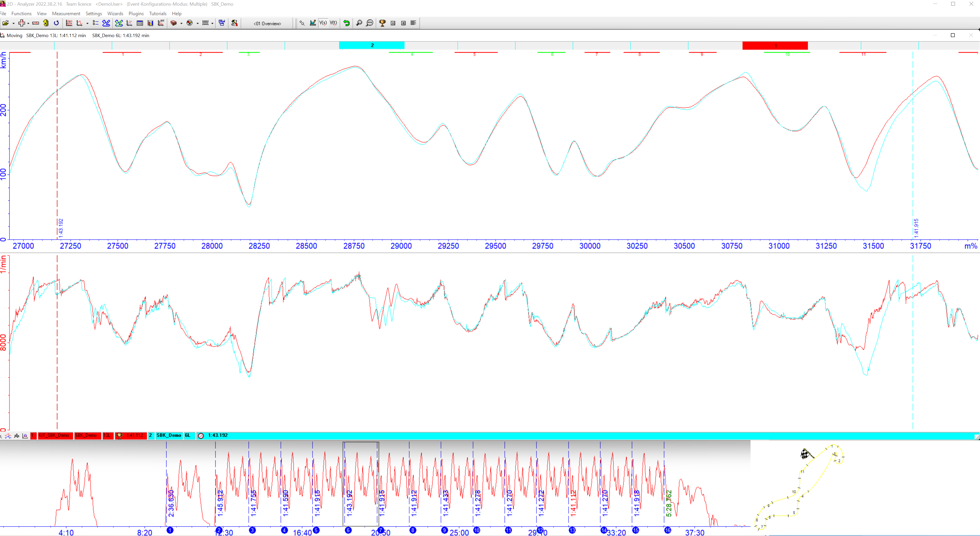This screenshot has width=980, height=536.
Task: Click the refresh circular arrow icon
Action: pyautogui.click(x=56, y=23)
